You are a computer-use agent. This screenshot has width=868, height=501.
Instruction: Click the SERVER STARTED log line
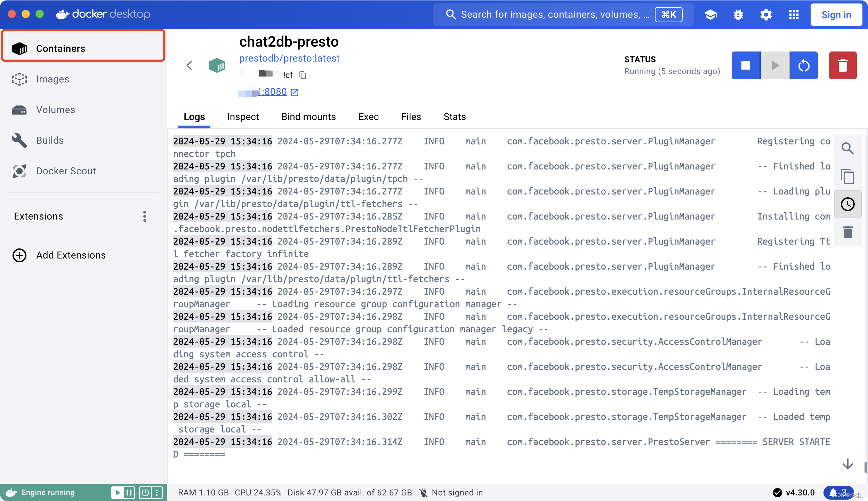click(501, 448)
